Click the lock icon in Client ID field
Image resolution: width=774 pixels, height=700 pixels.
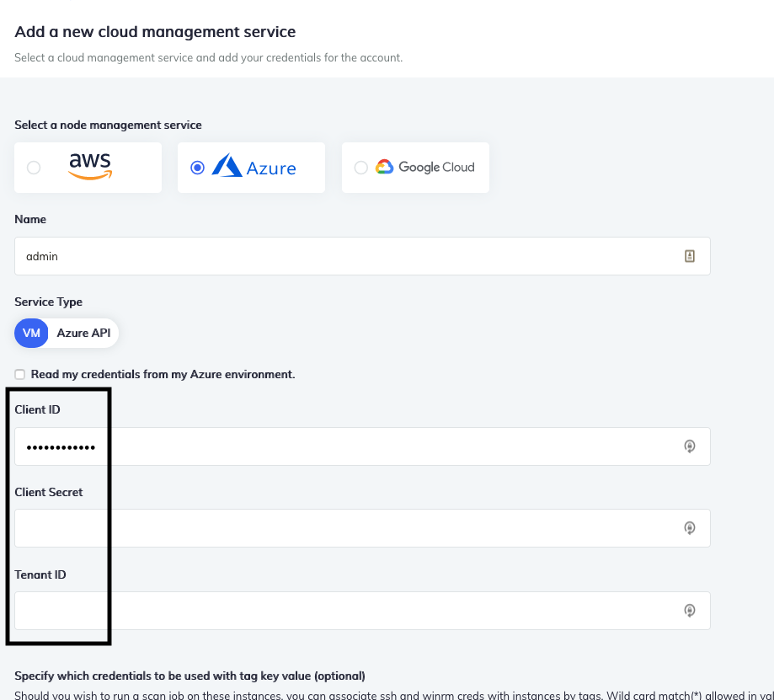click(x=690, y=446)
